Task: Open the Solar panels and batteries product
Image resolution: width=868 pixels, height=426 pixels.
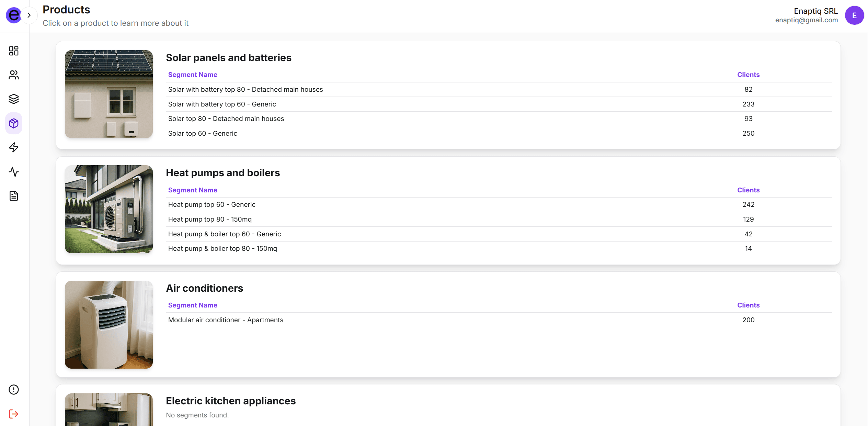Action: point(228,58)
